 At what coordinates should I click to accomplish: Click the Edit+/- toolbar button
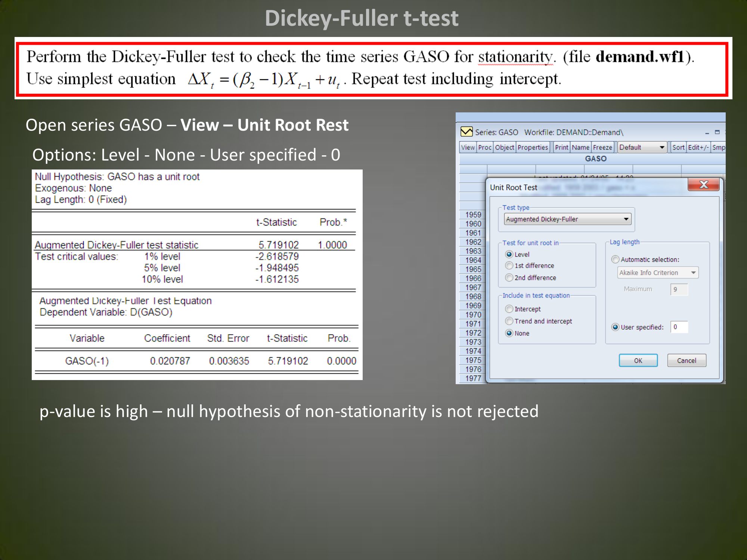pyautogui.click(x=698, y=147)
